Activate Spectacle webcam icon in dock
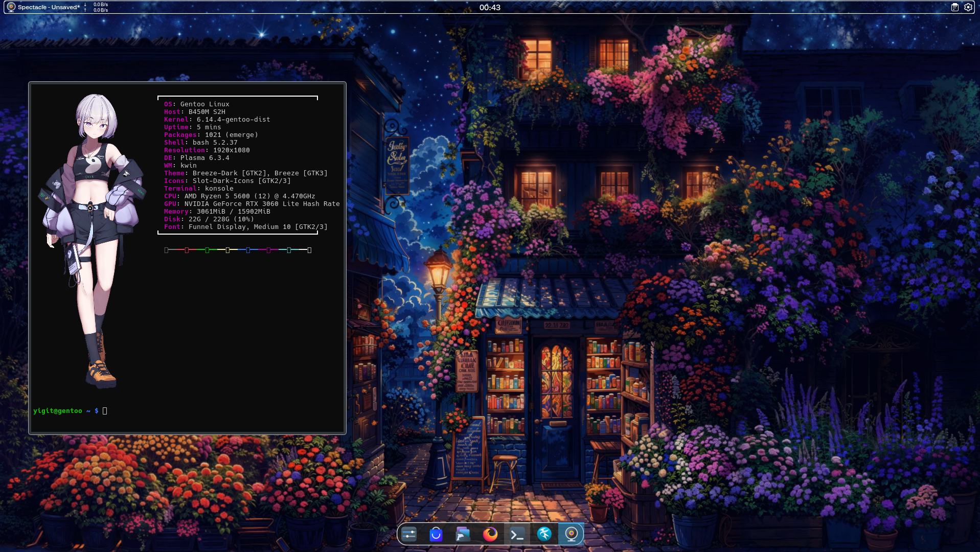This screenshot has height=552, width=980. 572,535
